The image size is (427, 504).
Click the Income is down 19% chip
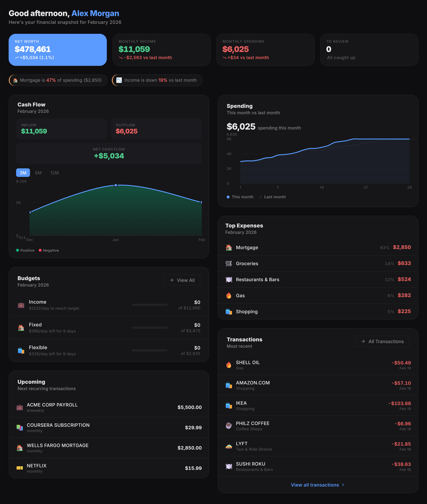tap(157, 80)
